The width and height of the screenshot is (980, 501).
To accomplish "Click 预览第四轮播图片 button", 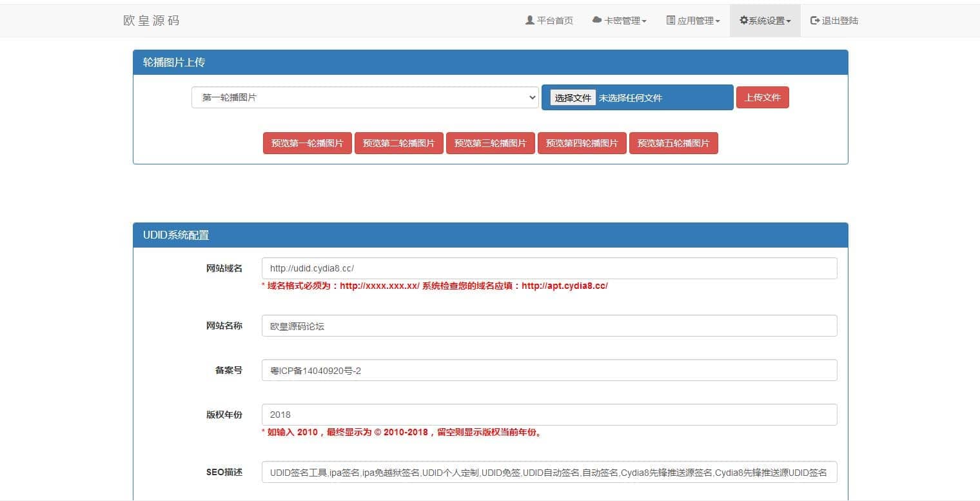I will pos(582,143).
